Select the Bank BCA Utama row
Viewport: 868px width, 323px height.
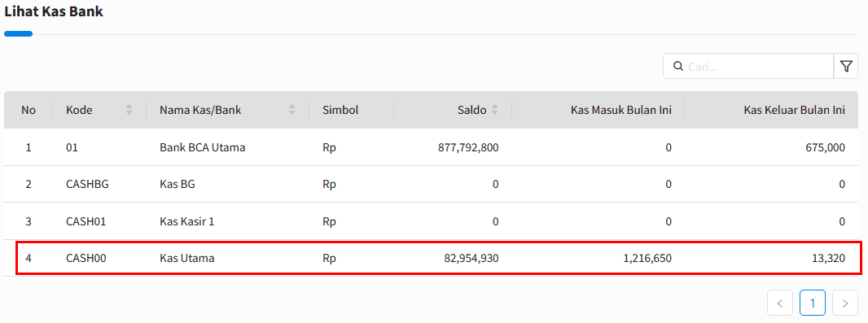coord(432,148)
